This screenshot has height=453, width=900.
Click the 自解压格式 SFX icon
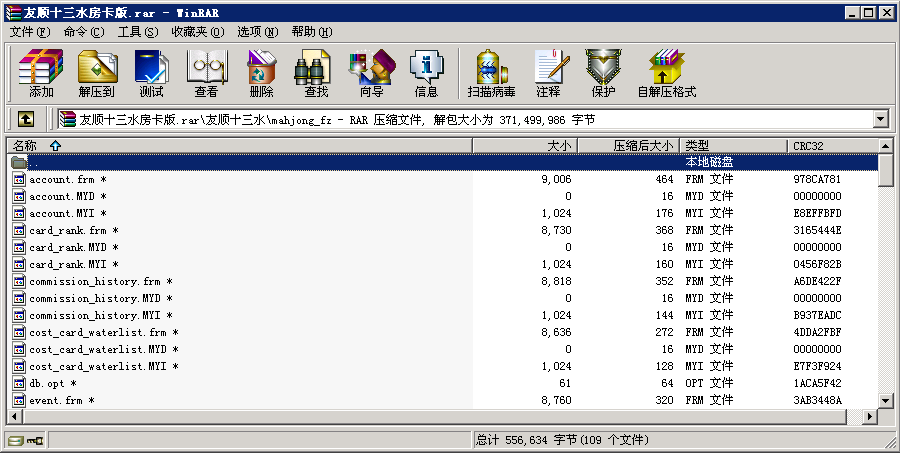click(667, 73)
